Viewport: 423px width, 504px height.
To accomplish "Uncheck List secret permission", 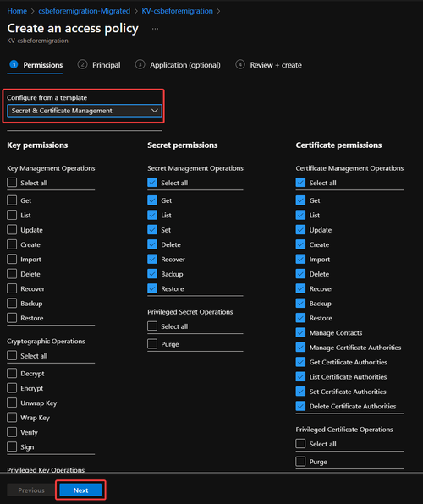I will pyautogui.click(x=152, y=215).
